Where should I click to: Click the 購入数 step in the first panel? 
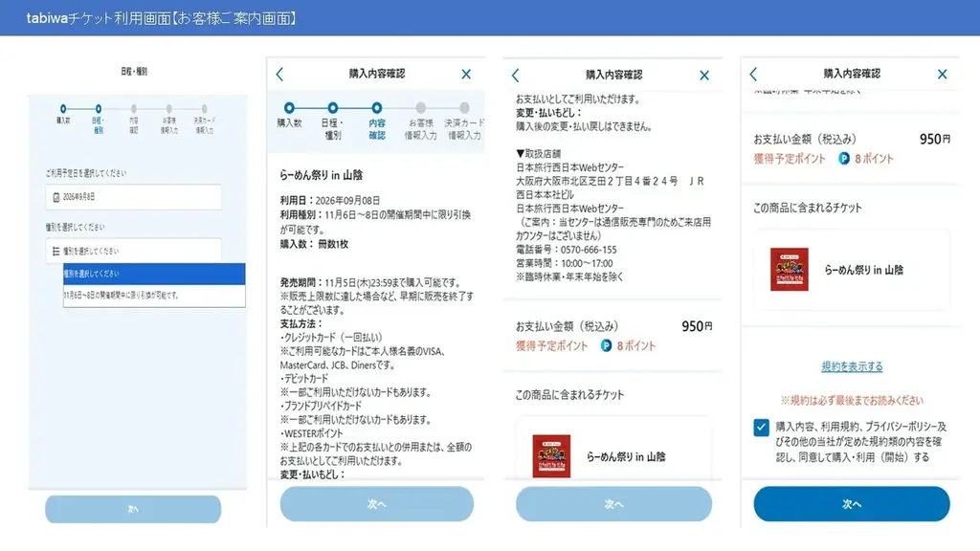(x=63, y=114)
